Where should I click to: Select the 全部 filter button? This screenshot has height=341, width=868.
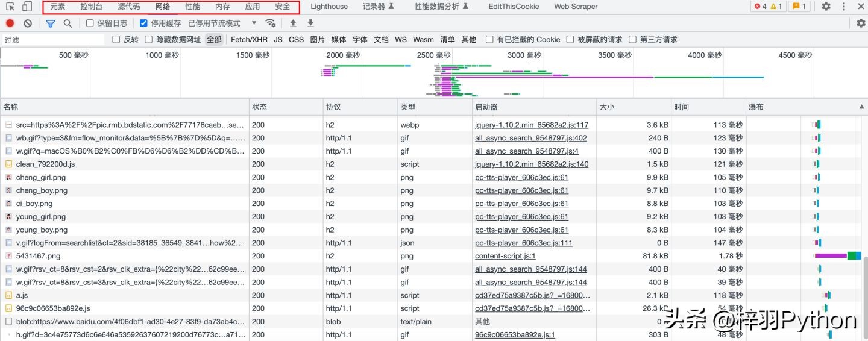214,40
